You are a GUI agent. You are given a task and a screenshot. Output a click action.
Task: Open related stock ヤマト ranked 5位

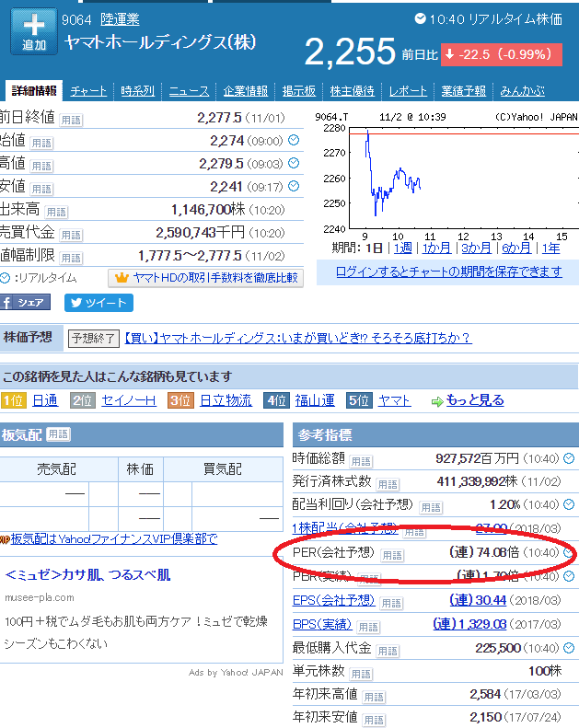(x=394, y=400)
